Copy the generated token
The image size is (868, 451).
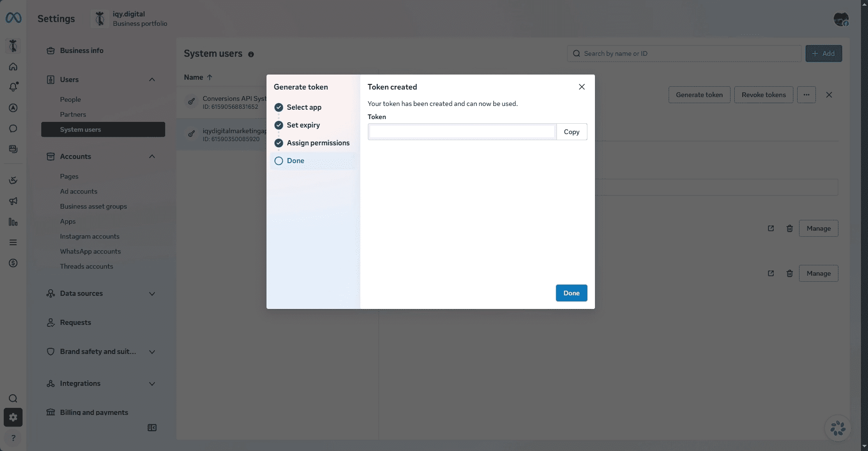click(571, 132)
